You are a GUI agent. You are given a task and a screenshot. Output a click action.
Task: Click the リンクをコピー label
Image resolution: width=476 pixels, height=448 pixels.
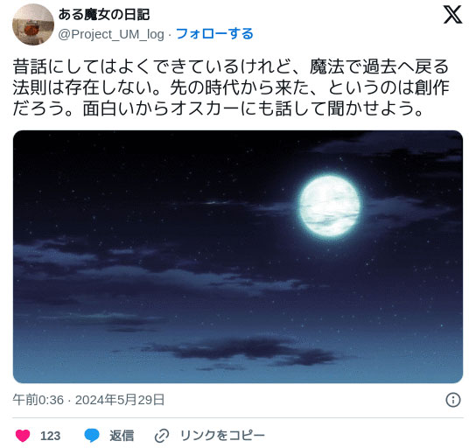(x=222, y=436)
